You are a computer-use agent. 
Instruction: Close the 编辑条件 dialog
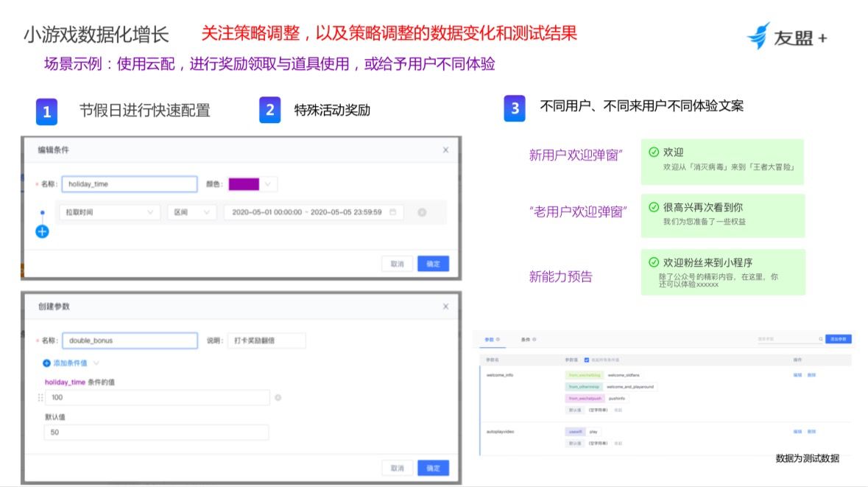tap(445, 150)
